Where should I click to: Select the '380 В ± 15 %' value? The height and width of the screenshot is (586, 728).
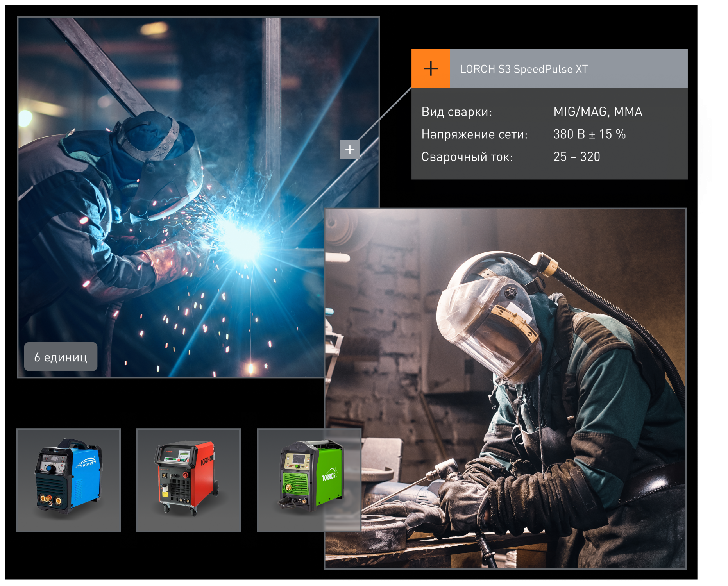coord(589,135)
